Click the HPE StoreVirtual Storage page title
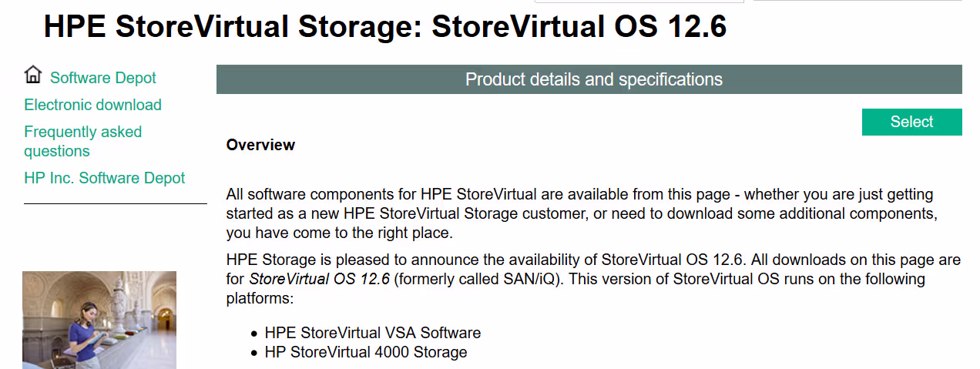This screenshot has width=980, height=369. 384,26
